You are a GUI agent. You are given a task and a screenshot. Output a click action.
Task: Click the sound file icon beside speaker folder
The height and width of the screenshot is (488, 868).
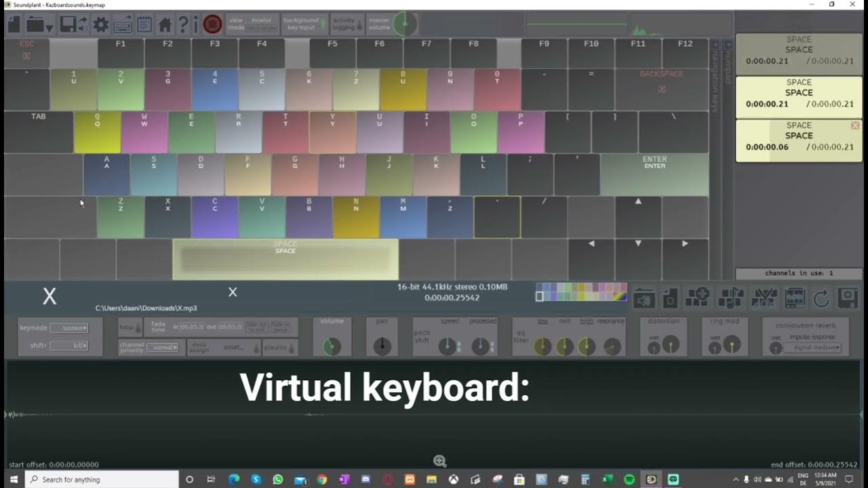pyautogui.click(x=670, y=298)
